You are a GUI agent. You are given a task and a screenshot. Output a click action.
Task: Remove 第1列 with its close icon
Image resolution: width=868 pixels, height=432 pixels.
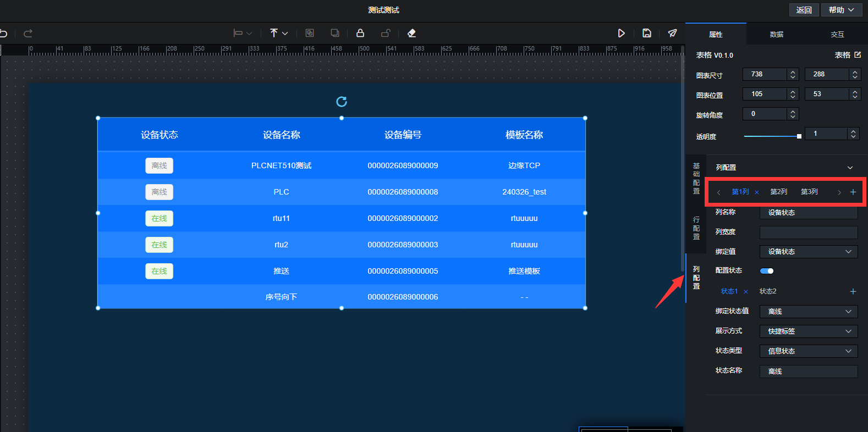pos(757,192)
